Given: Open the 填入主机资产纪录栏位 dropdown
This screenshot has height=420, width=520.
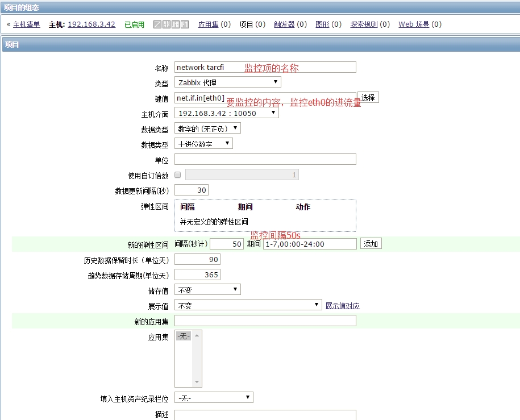Looking at the screenshot, I should (214, 397).
